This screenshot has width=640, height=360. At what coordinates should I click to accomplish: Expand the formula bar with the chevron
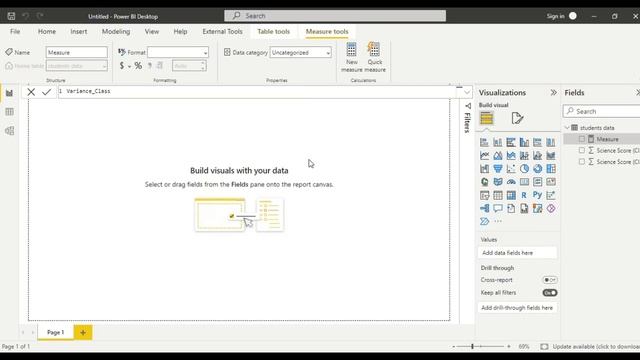pyautogui.click(x=467, y=92)
